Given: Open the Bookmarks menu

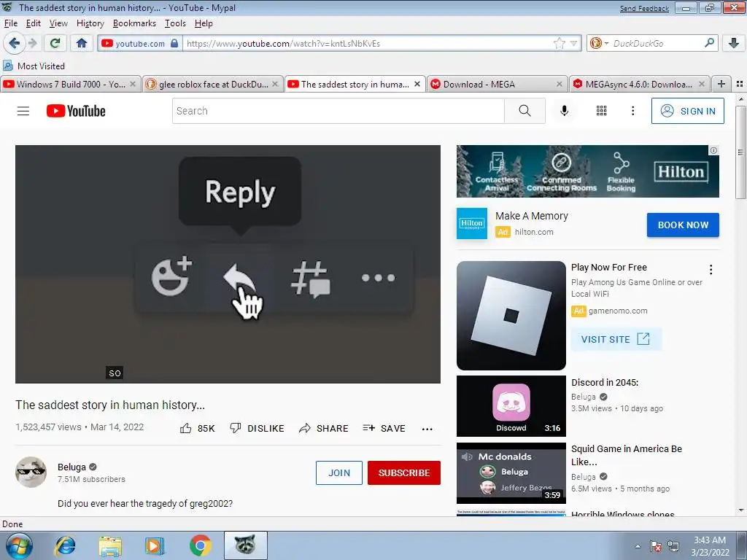Looking at the screenshot, I should tap(134, 23).
